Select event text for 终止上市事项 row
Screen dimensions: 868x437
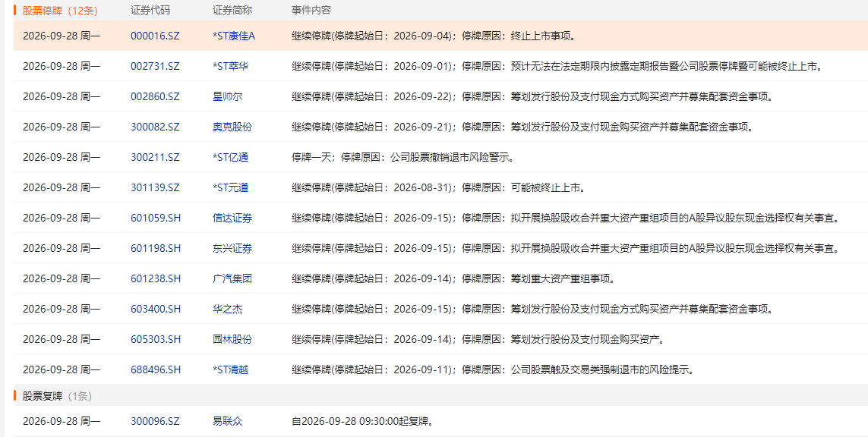436,36
